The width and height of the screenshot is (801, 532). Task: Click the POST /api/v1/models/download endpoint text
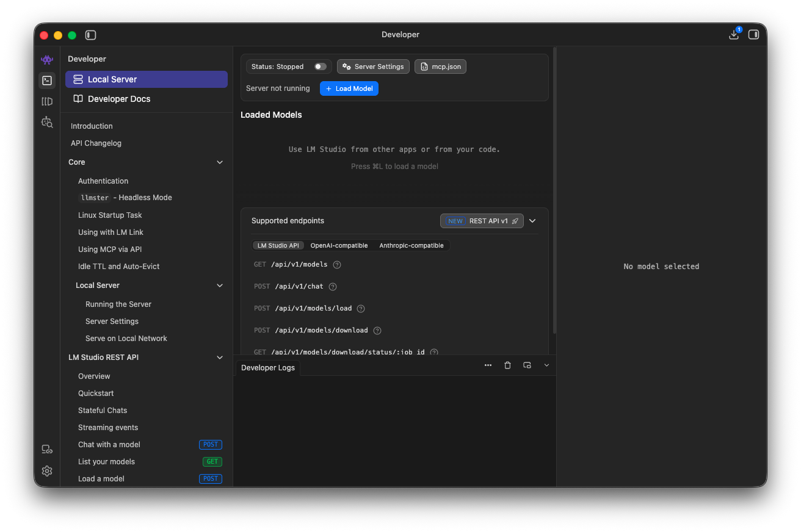click(x=311, y=331)
